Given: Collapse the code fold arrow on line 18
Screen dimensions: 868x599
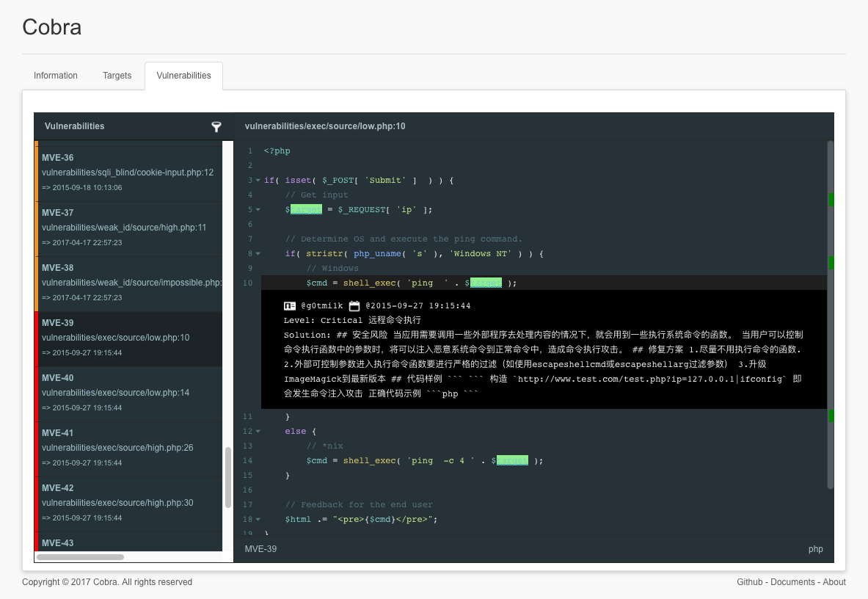Looking at the screenshot, I should tap(258, 519).
